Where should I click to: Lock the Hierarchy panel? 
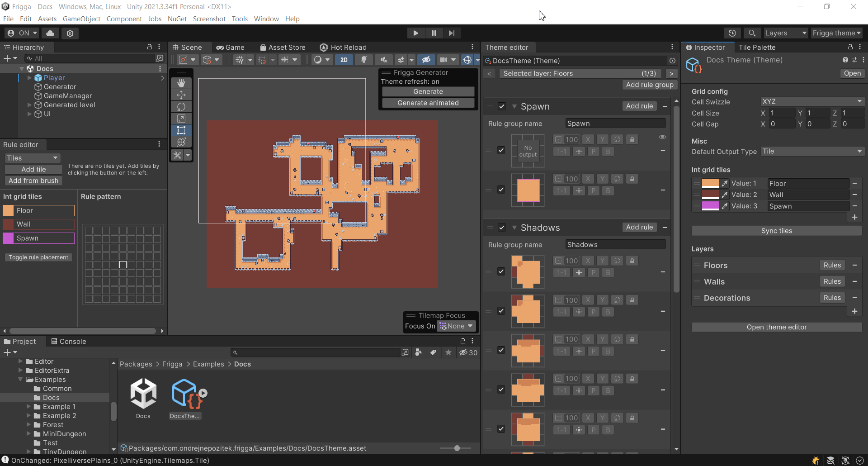tap(150, 47)
